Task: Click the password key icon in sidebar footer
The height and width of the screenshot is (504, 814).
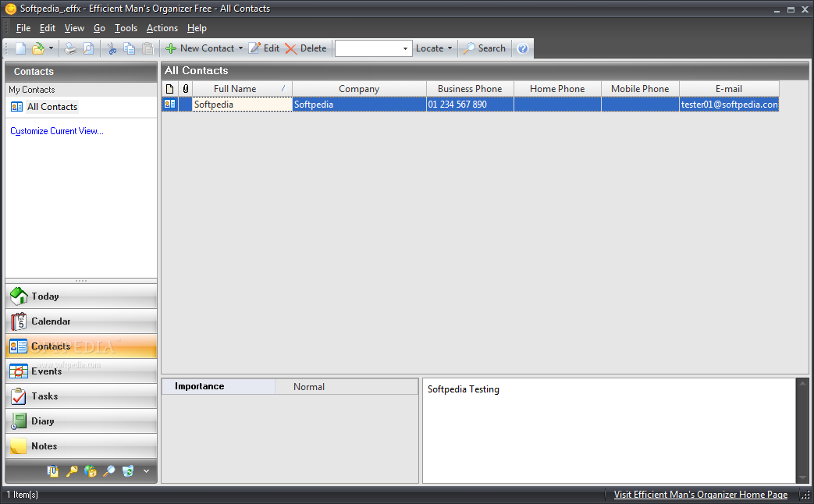Action: 72,470
